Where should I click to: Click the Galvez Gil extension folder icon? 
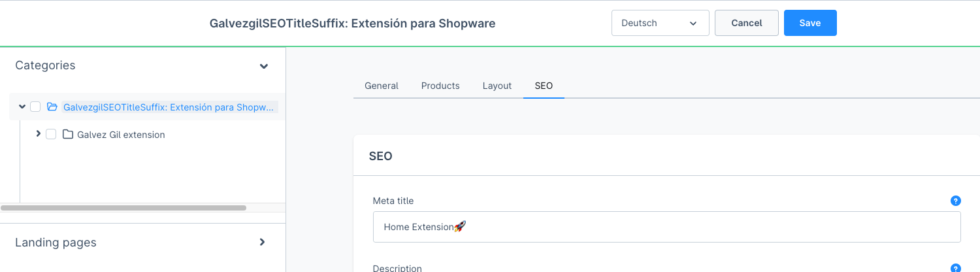(x=68, y=135)
